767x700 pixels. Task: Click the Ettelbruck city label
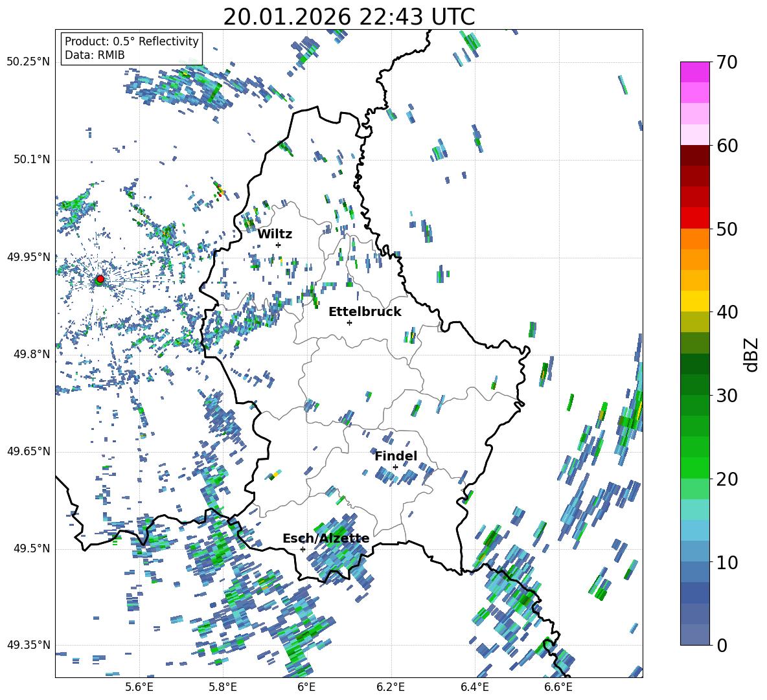(365, 312)
